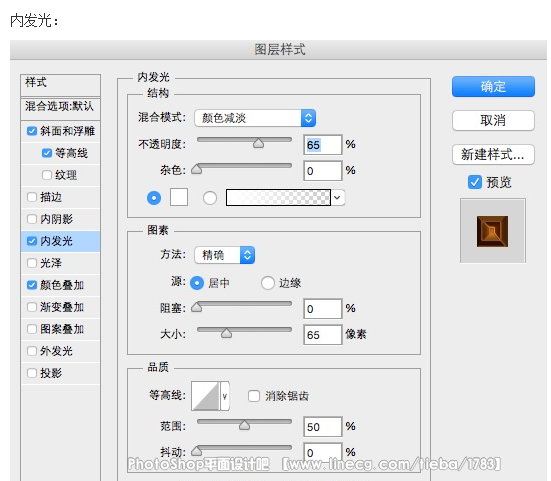Uncheck the 颜色叠加 checkbox

point(32,285)
